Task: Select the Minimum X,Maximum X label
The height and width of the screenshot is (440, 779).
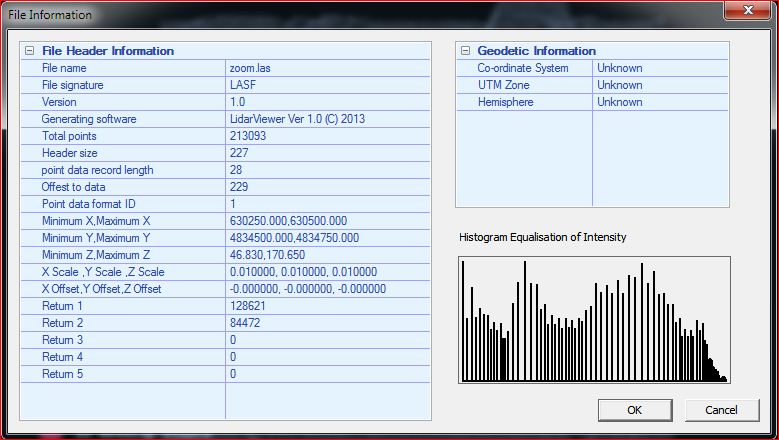Action: point(96,221)
